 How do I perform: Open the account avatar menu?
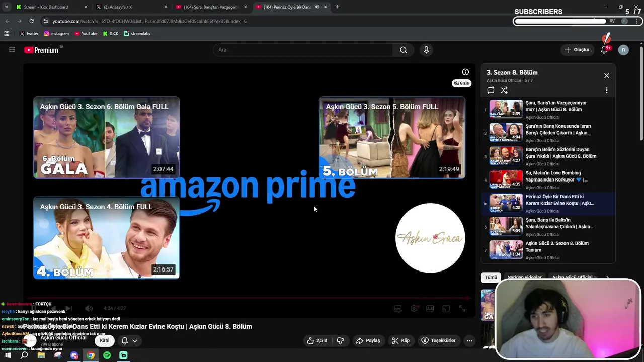click(x=623, y=50)
